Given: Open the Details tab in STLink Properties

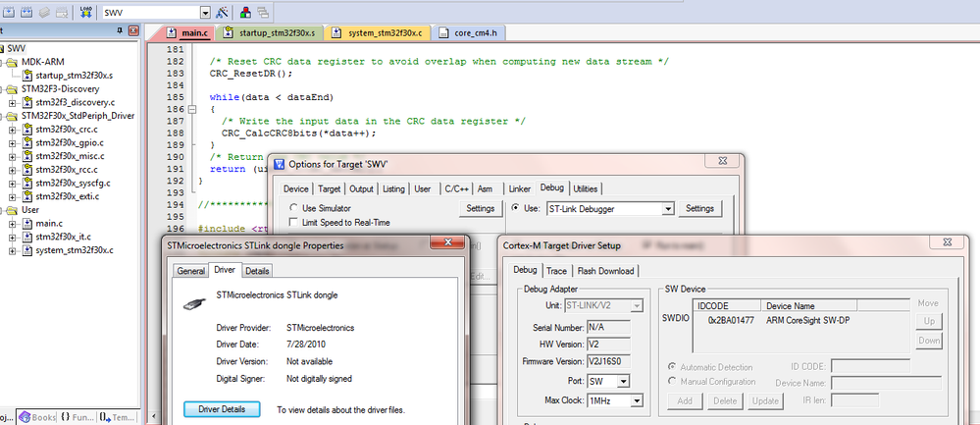Looking at the screenshot, I should 257,271.
